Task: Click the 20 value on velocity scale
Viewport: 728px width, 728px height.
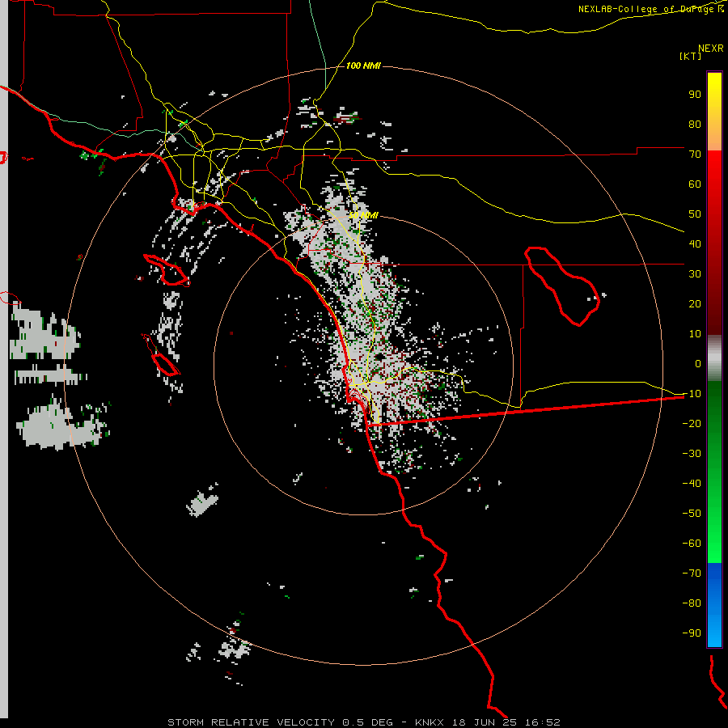Action: click(695, 303)
